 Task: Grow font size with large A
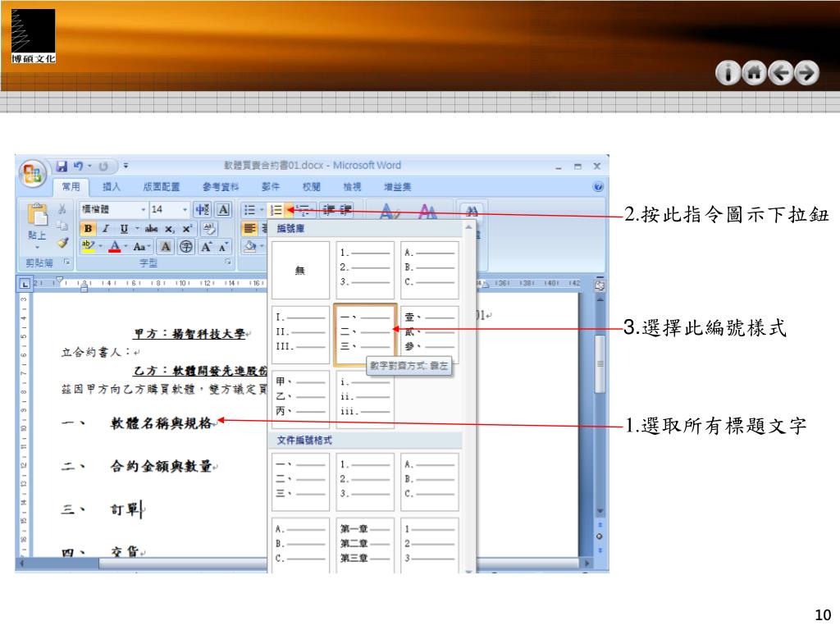[206, 246]
